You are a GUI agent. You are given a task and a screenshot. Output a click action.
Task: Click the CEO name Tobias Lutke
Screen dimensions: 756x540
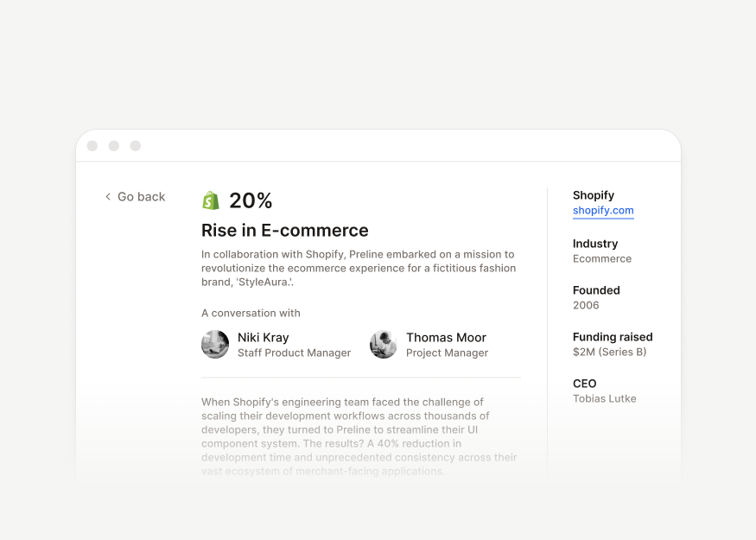605,398
